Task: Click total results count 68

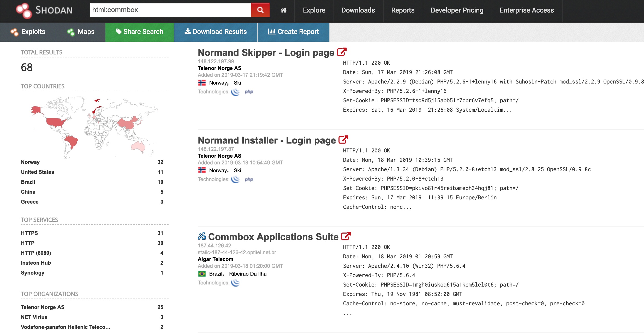Action: [x=27, y=67]
